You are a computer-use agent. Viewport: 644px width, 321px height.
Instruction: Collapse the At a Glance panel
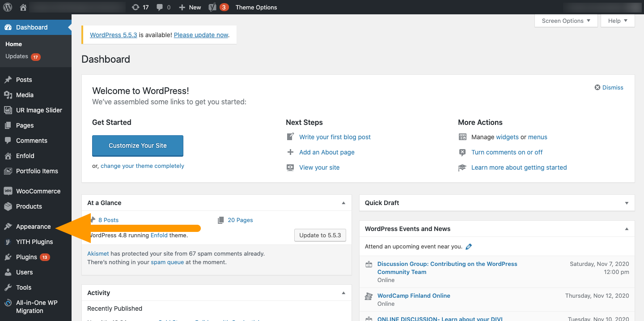[343, 203]
